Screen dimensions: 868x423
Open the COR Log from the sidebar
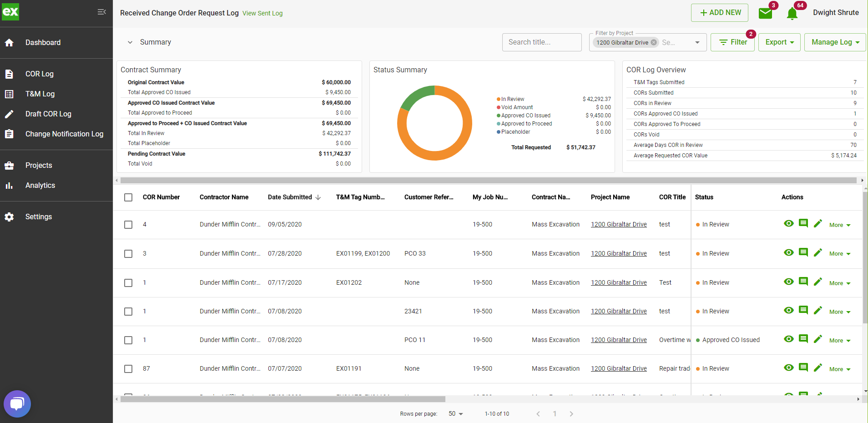pos(39,74)
